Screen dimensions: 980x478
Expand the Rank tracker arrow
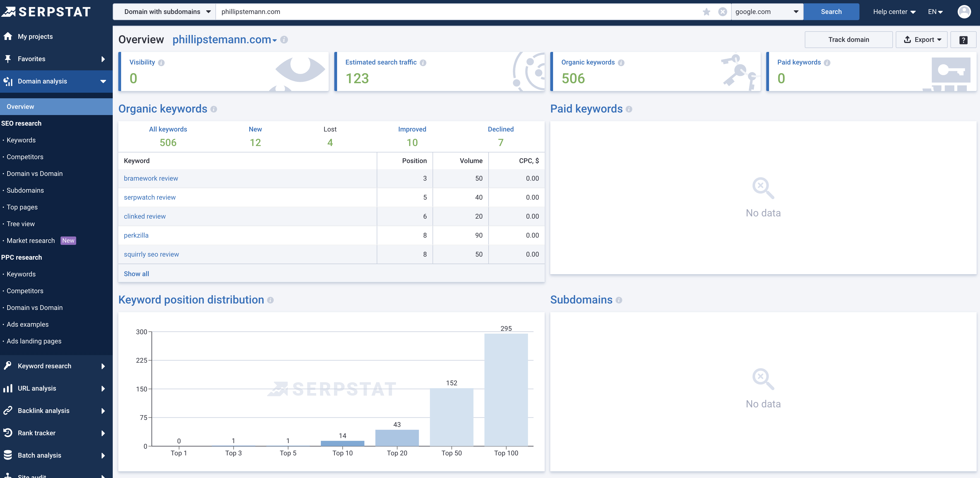pyautogui.click(x=103, y=433)
